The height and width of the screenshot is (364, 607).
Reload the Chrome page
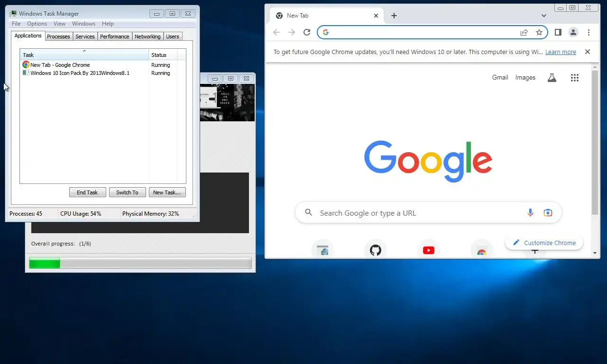(x=307, y=32)
